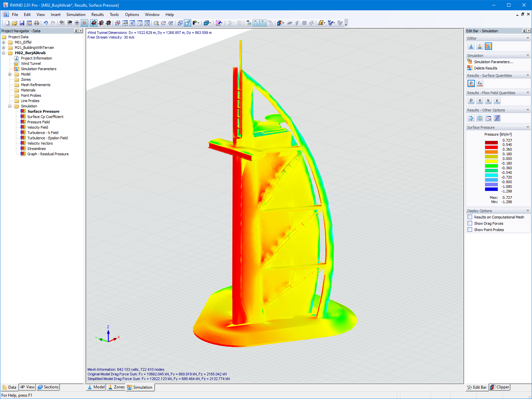Select the zoom window icon in toolbar
This screenshot has height=399, width=532.
[x=140, y=23]
